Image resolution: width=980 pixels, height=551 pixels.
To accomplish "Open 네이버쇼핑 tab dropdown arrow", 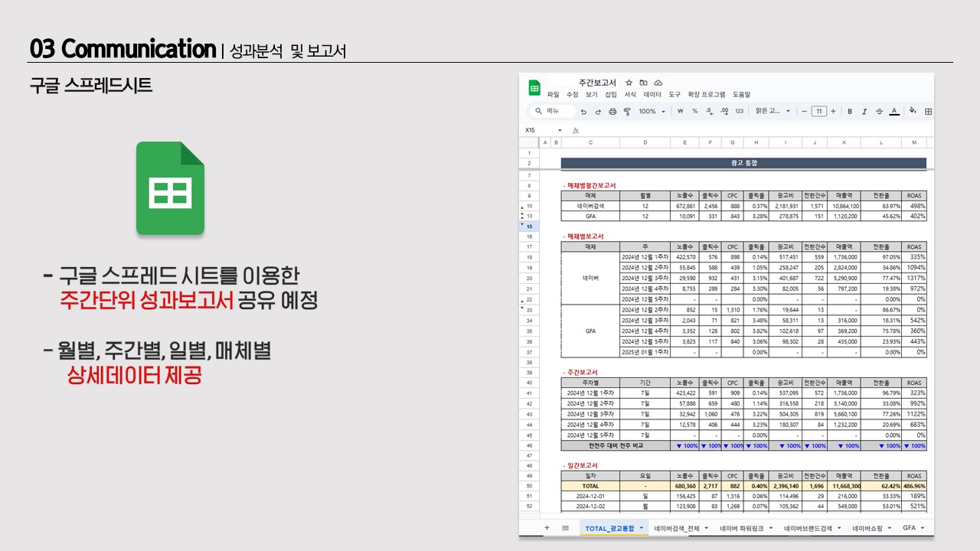I will 888,528.
